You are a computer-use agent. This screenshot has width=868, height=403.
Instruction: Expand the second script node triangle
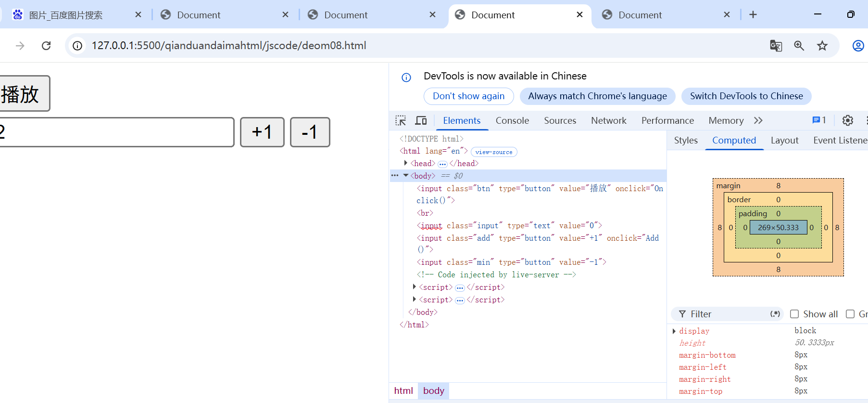pyautogui.click(x=415, y=299)
